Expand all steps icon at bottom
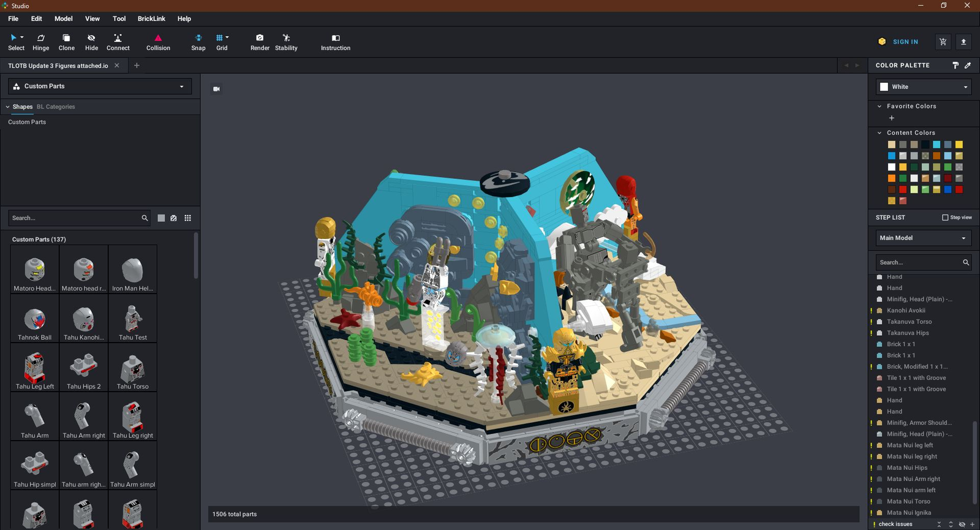The width and height of the screenshot is (980, 530). 951,524
